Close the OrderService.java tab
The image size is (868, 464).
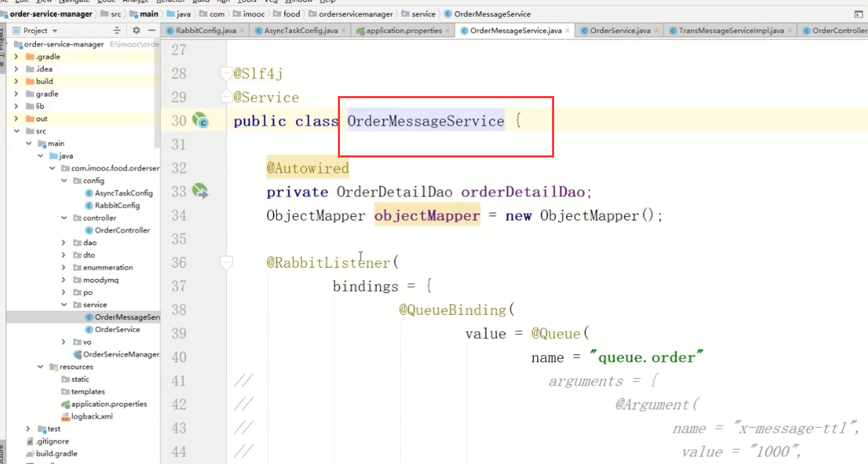[x=657, y=30]
